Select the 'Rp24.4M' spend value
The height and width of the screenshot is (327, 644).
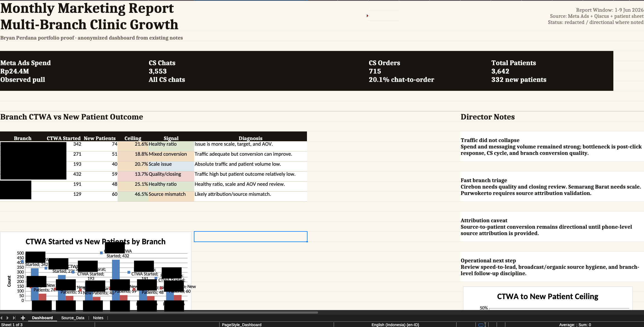(15, 71)
